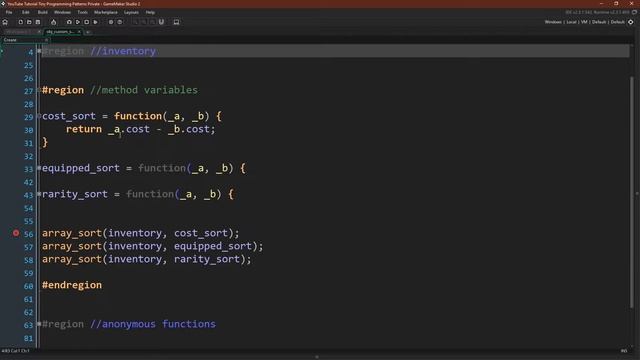This screenshot has height=360, width=640.
Task: Open Game Options from the toolbar
Action: (111, 22)
